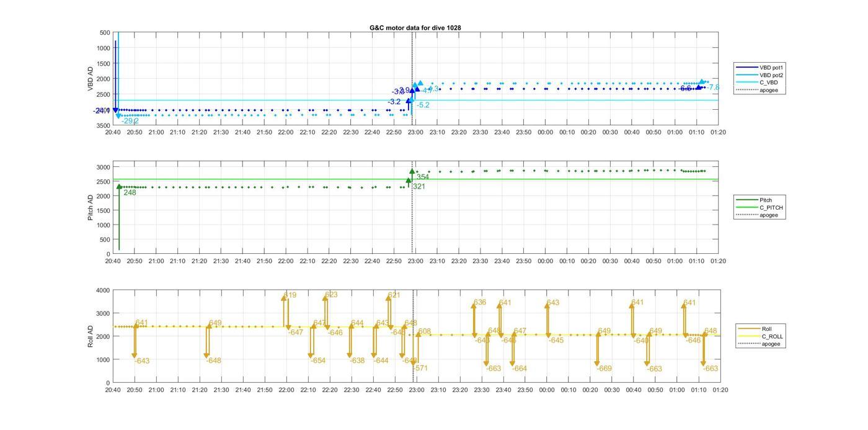Click the '-3.2' label in the VBD plot
Viewport: 868px width, 430px height.
pyautogui.click(x=394, y=102)
